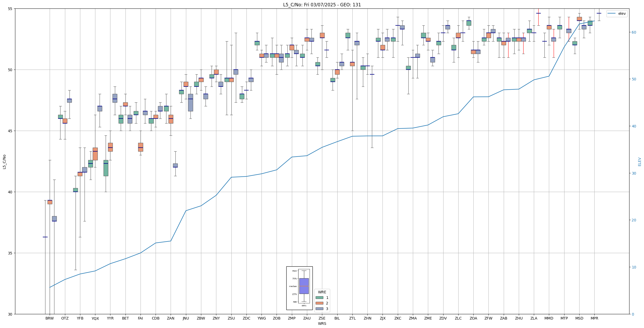
Task: Click the YQX station label
Action: (x=95, y=318)
